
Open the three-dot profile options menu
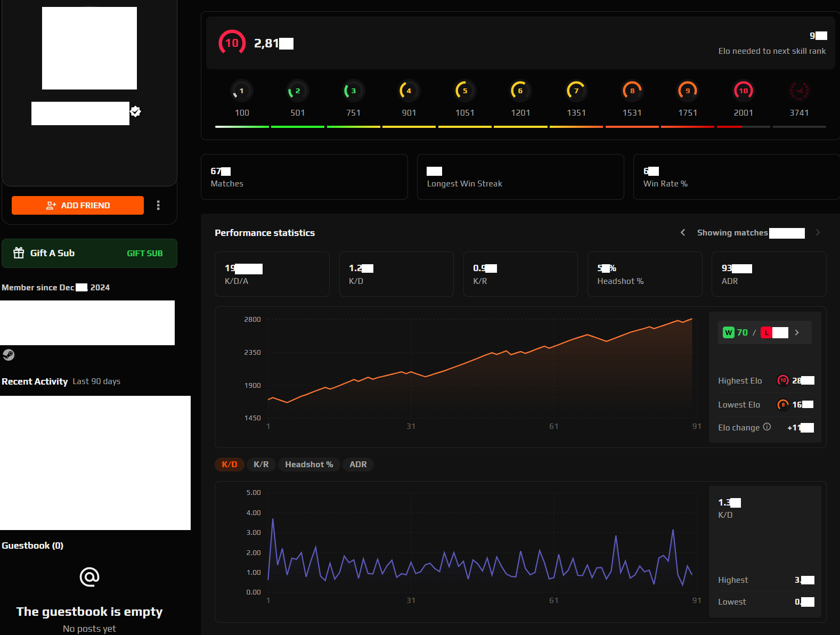[158, 205]
